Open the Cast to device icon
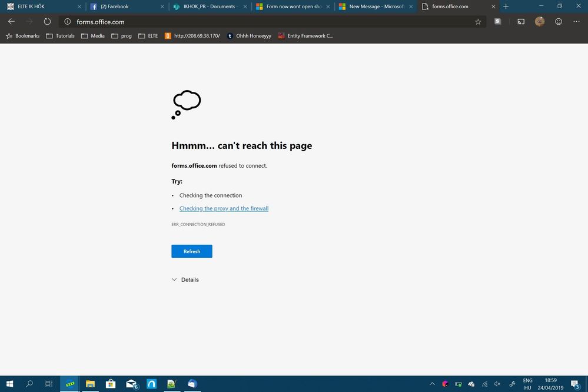Image resolution: width=588 pixels, height=392 pixels. coord(520,21)
